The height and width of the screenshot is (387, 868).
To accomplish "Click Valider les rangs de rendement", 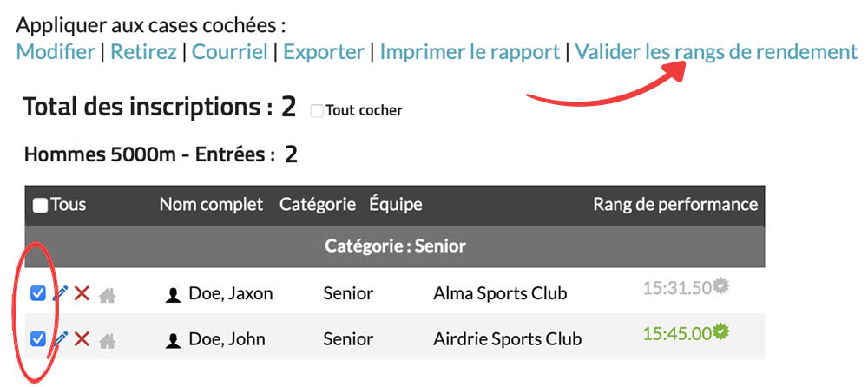I will [716, 52].
